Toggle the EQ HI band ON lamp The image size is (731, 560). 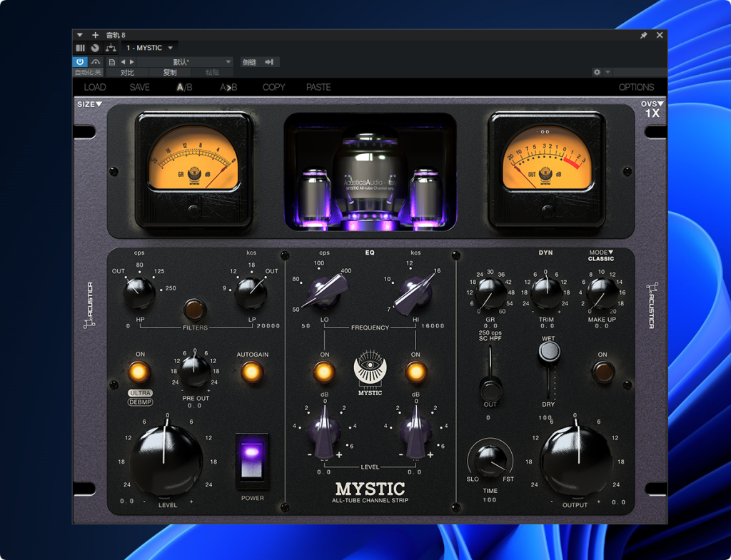click(x=415, y=372)
